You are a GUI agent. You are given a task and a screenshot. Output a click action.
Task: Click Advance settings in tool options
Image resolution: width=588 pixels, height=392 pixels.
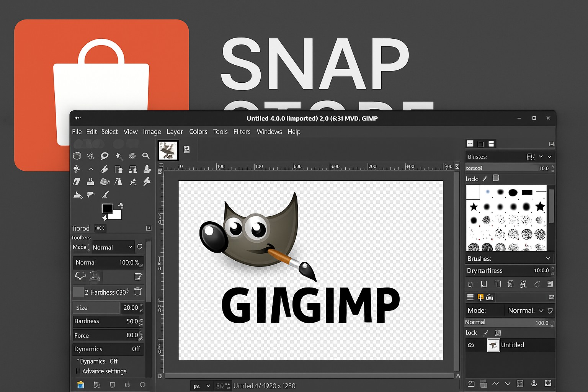(104, 371)
